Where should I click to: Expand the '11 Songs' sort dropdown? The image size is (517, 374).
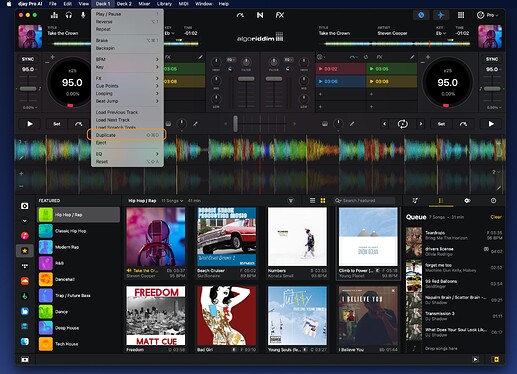point(172,201)
